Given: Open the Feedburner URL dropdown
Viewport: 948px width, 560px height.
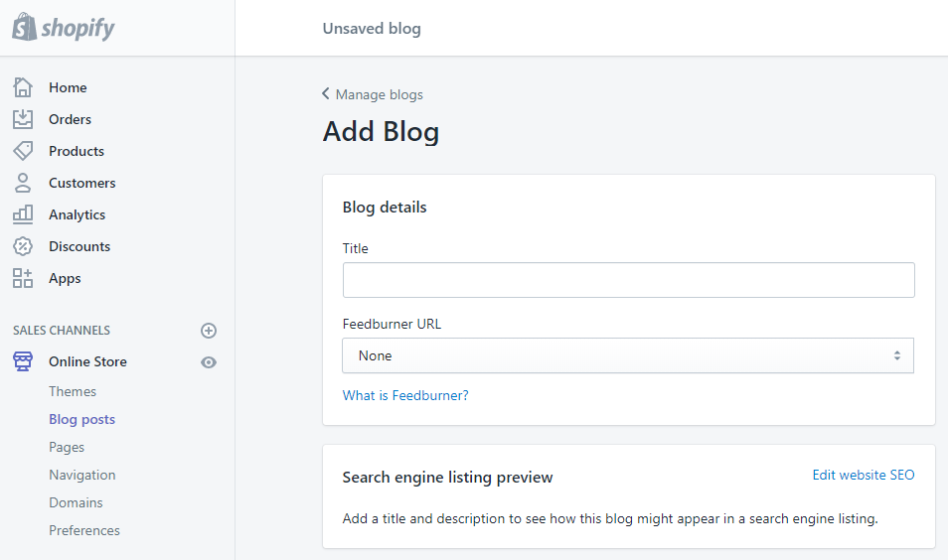Looking at the screenshot, I should [x=628, y=355].
